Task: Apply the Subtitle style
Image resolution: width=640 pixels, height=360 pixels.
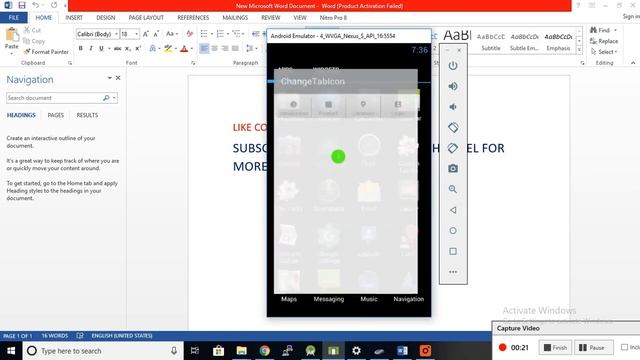Action: click(491, 42)
